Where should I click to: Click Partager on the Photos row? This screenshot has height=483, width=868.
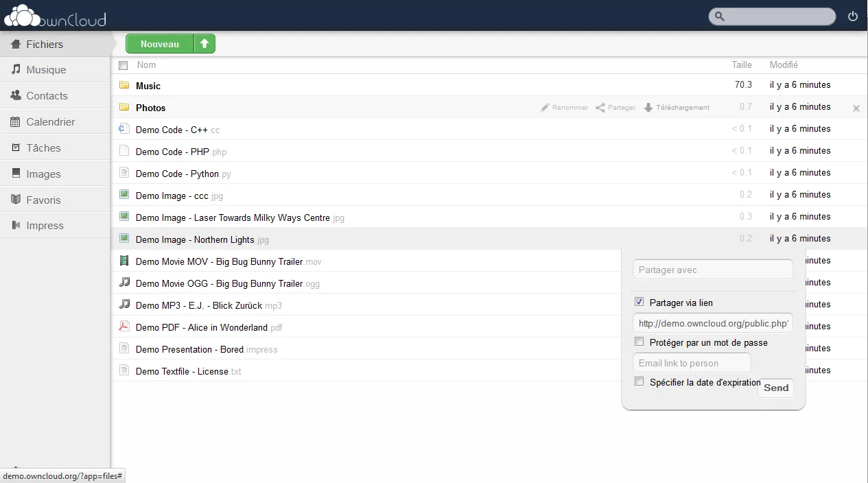615,108
